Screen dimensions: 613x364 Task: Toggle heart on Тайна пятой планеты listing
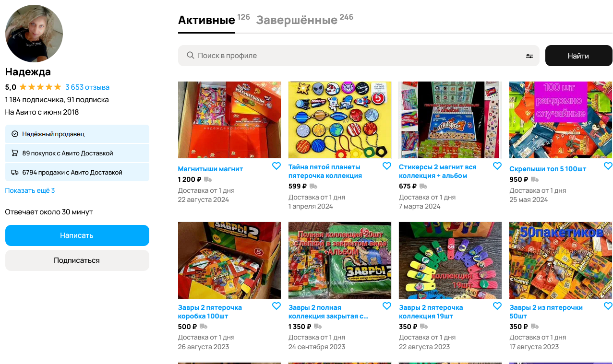387,166
